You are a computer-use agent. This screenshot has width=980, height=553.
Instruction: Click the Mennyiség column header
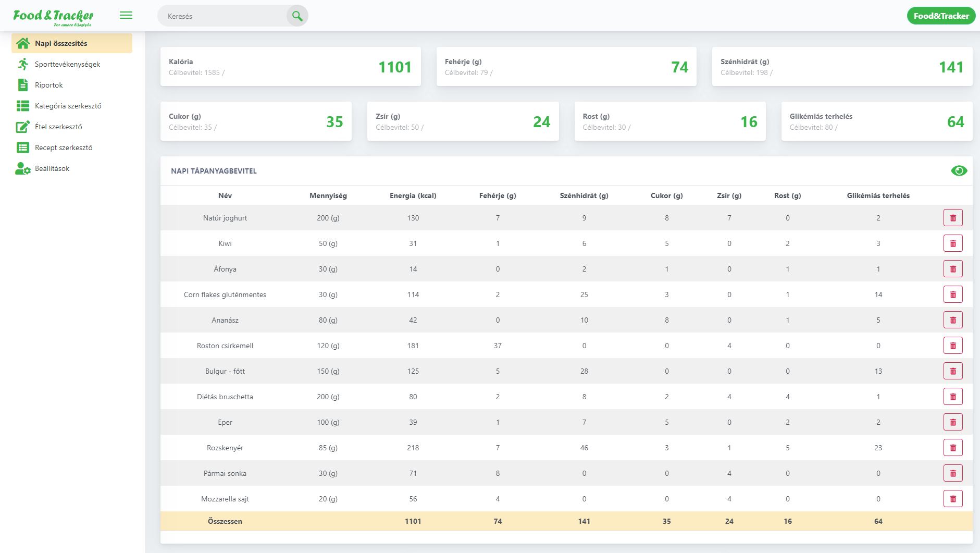point(328,195)
